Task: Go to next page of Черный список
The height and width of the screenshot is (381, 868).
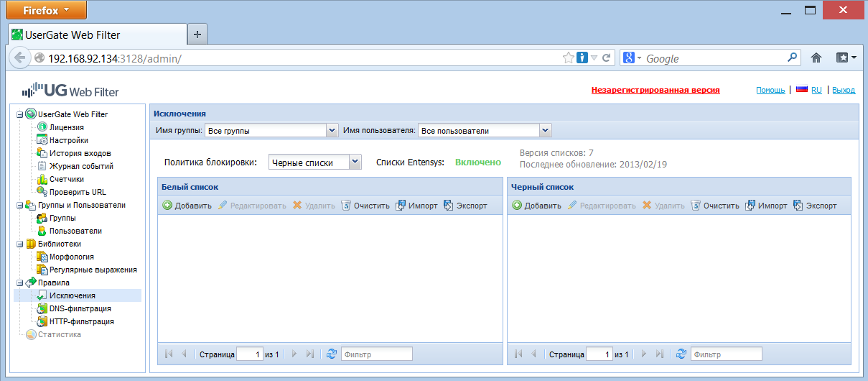Action: [644, 354]
